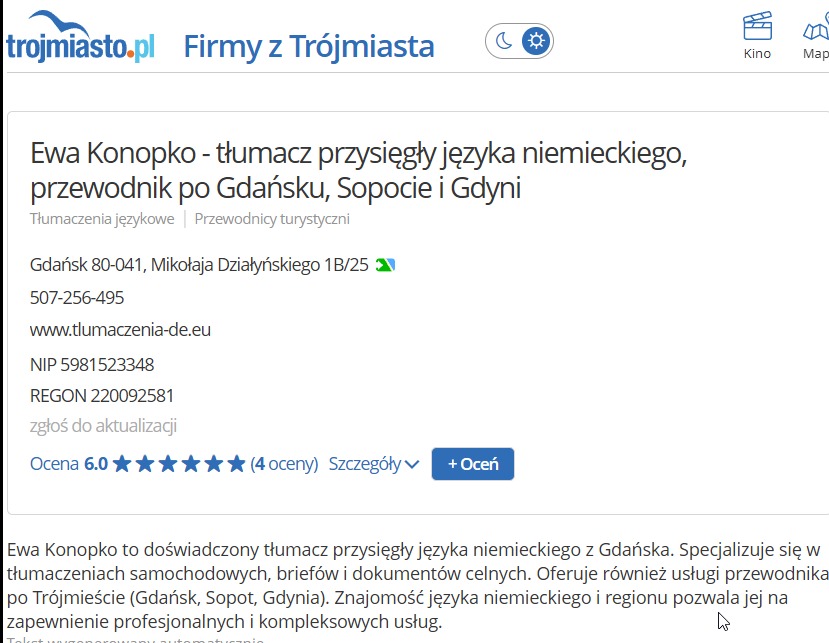This screenshot has width=829, height=643.
Task: Expand the Szczegóły rating details
Action: click(374, 463)
